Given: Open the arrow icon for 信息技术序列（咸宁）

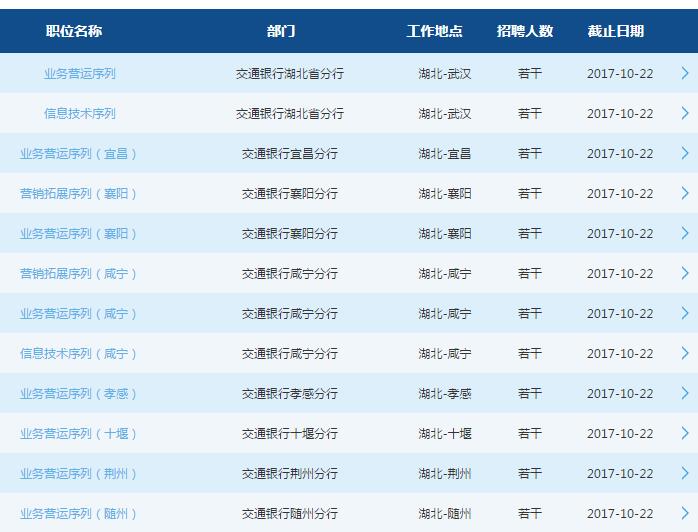Looking at the screenshot, I should (684, 353).
